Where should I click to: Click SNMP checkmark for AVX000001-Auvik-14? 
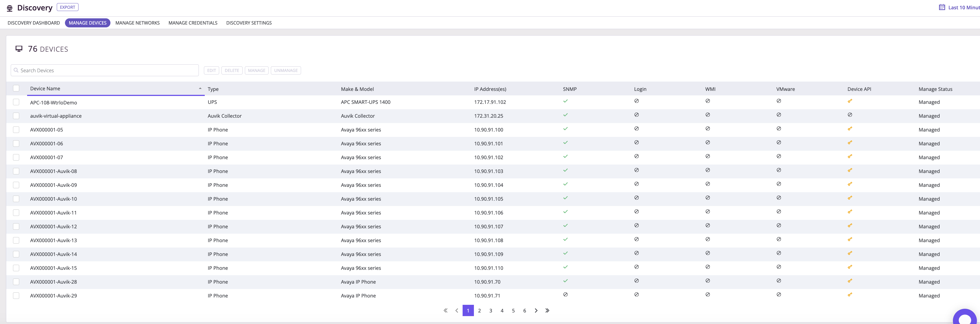565,253
